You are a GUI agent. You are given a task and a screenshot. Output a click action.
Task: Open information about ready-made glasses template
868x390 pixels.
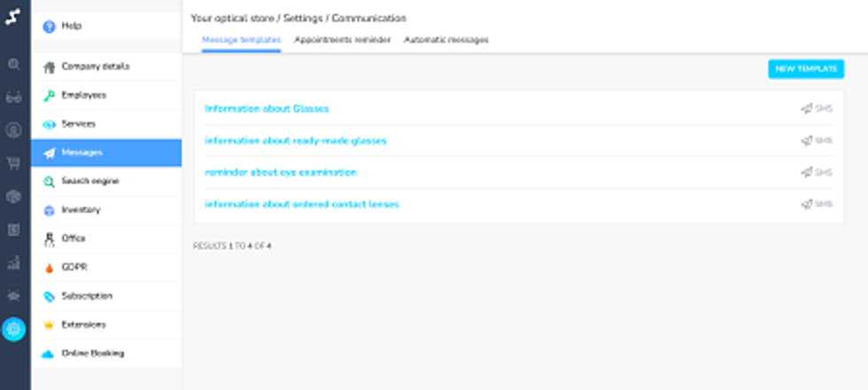click(x=295, y=140)
